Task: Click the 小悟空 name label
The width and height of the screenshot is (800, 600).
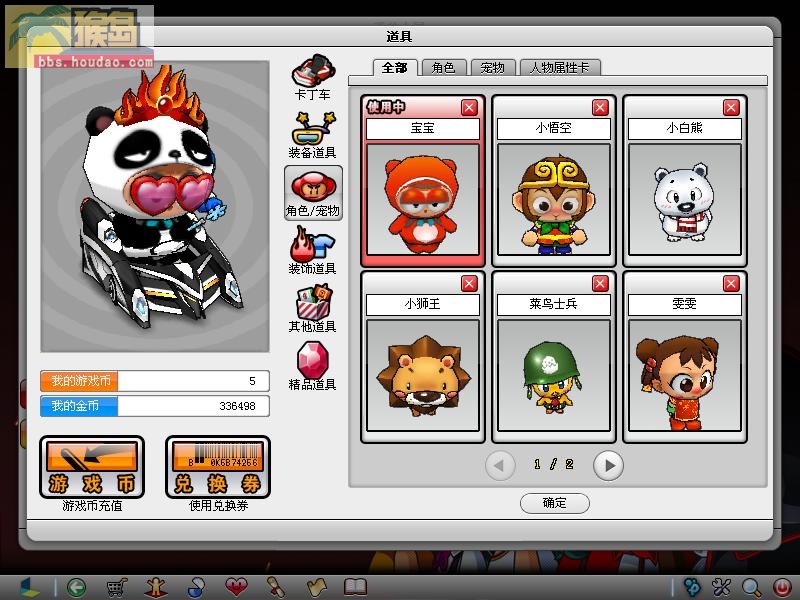Action: tap(554, 129)
